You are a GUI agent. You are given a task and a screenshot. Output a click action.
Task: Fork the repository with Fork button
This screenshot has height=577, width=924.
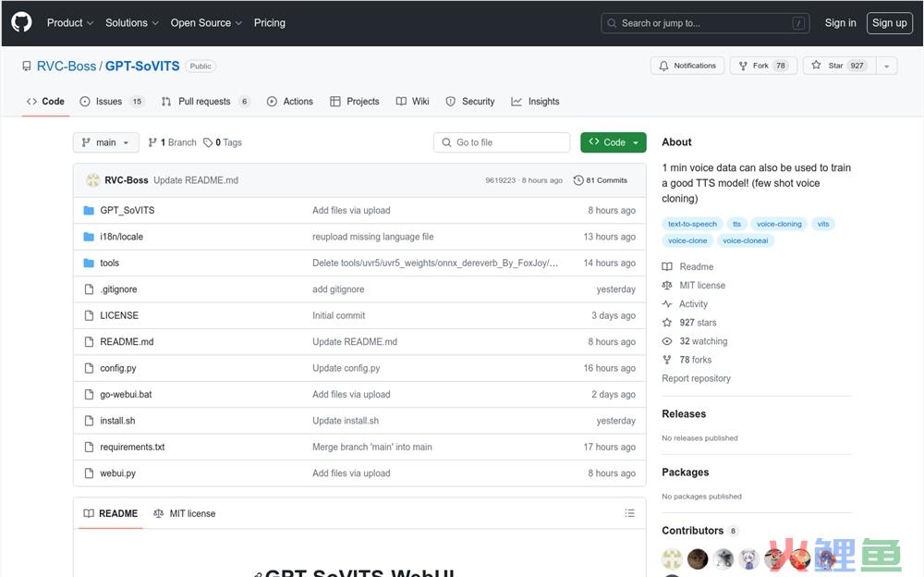[763, 66]
